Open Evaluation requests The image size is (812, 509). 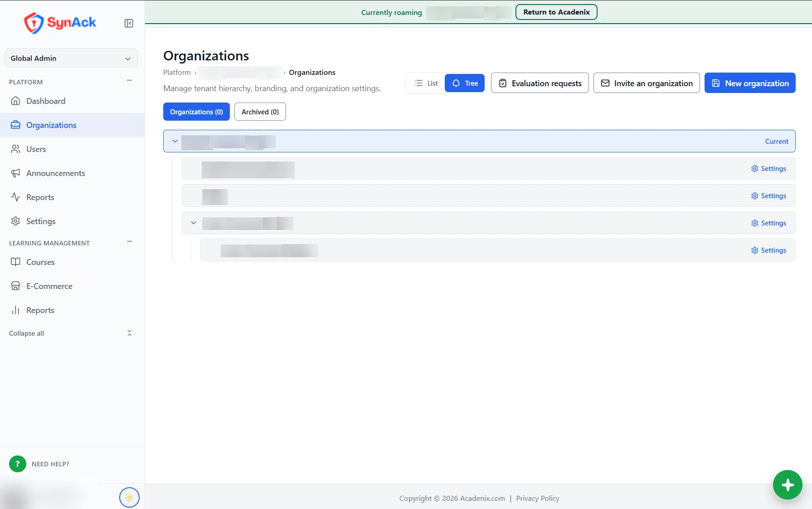[540, 83]
